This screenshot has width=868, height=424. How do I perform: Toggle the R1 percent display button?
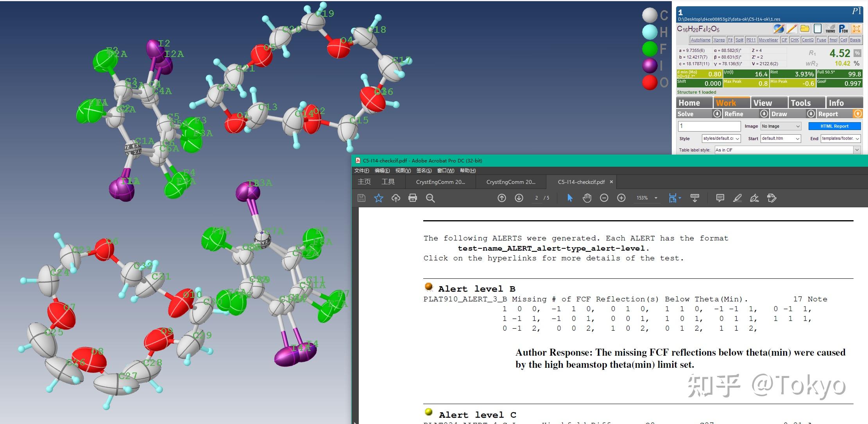tap(857, 53)
